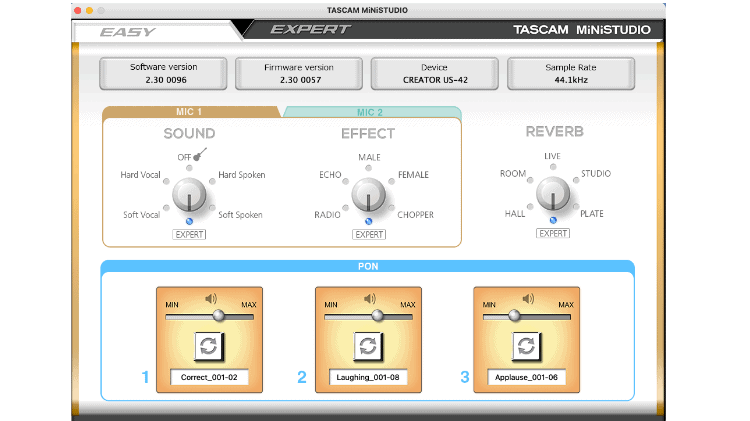Click the speaker icon on PON pad 1

tap(210, 299)
